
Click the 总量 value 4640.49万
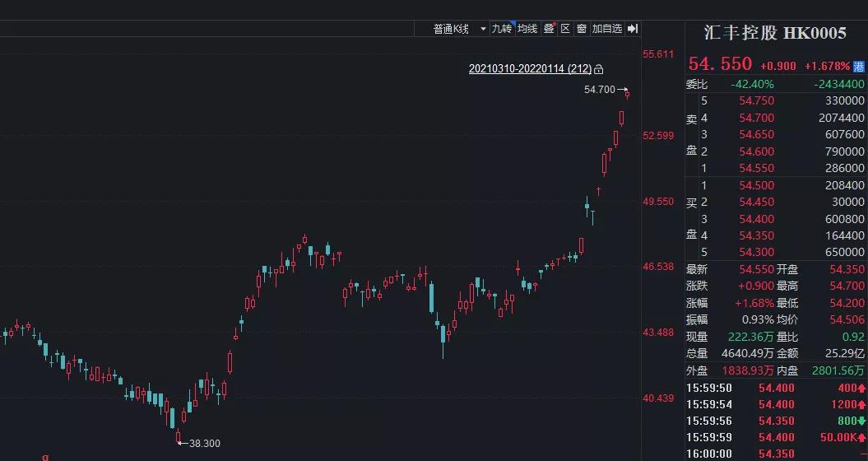747,353
